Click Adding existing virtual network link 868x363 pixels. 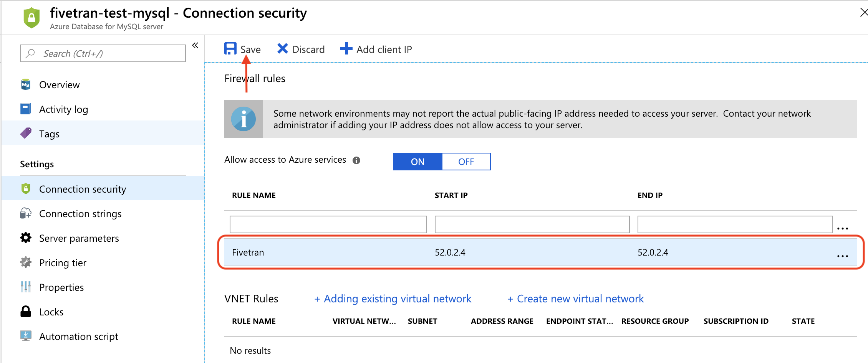click(x=393, y=299)
